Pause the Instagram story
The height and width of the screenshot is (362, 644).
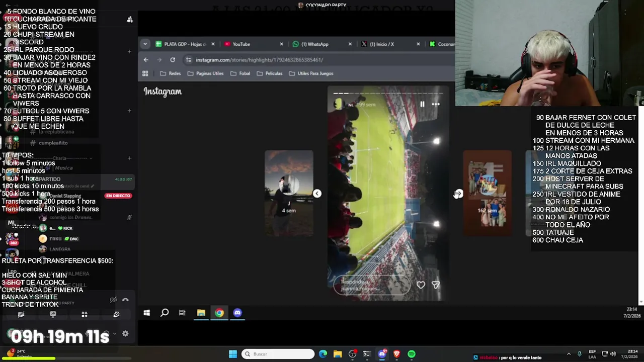point(422,104)
